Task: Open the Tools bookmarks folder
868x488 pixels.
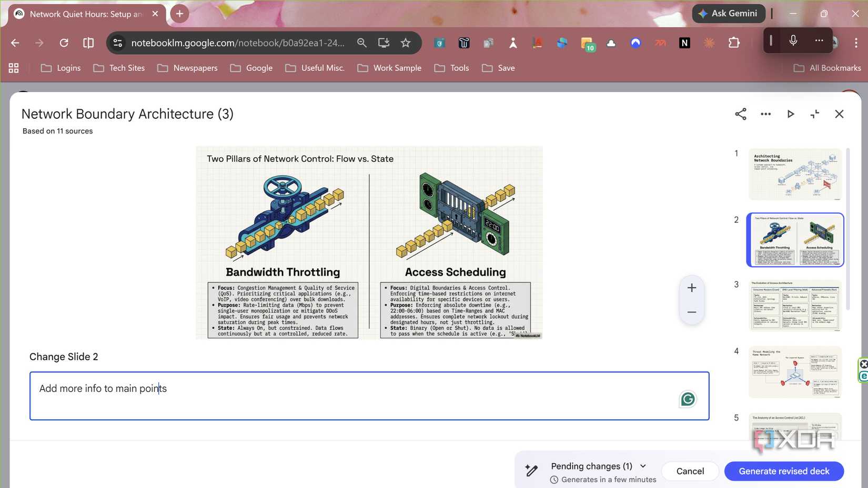Action: pyautogui.click(x=451, y=68)
